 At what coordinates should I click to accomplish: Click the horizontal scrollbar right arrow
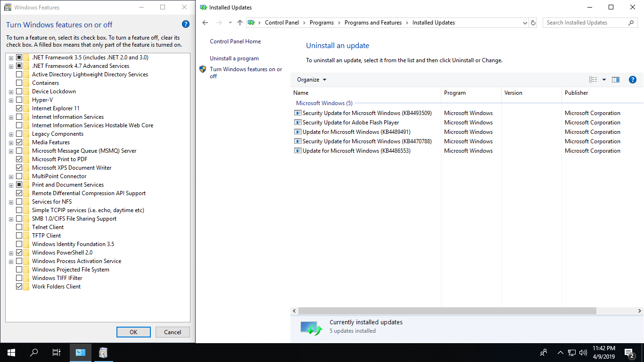(x=640, y=311)
